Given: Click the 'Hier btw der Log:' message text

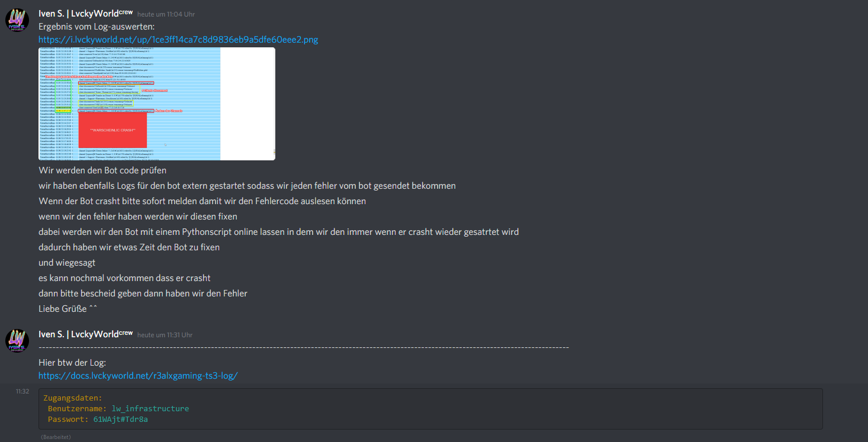Looking at the screenshot, I should point(72,363).
